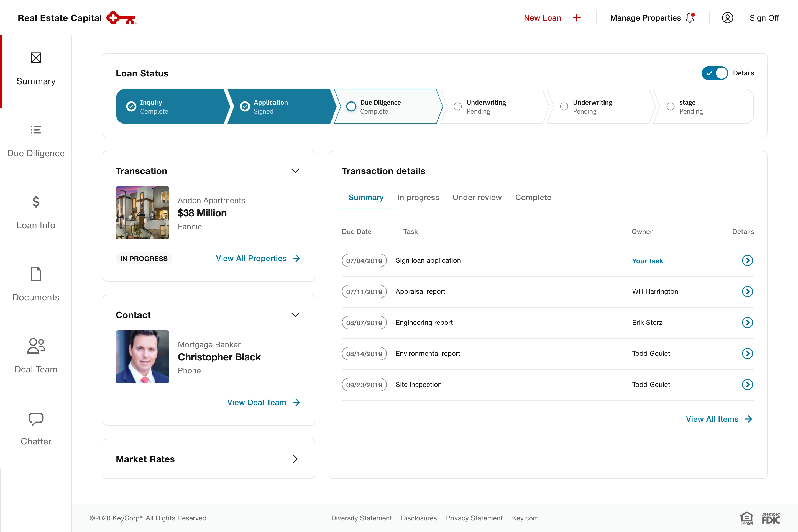
Task: Collapse the Transaction panel chevron
Action: [295, 171]
